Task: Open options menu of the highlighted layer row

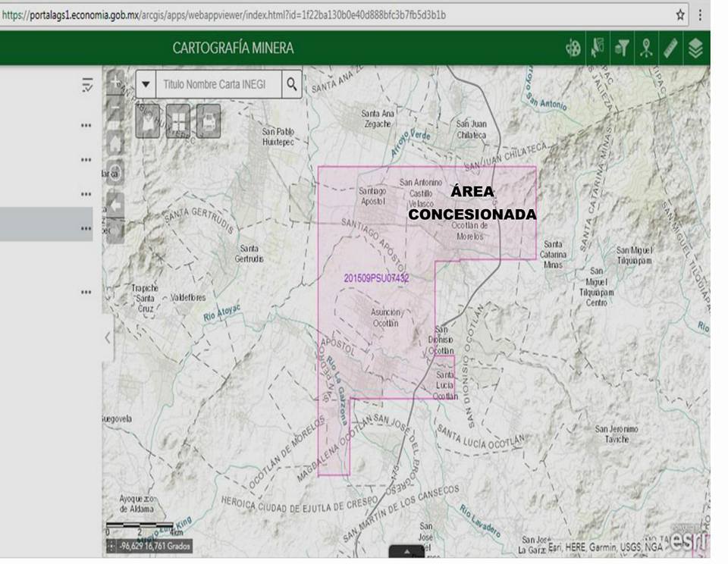Action: (x=86, y=228)
